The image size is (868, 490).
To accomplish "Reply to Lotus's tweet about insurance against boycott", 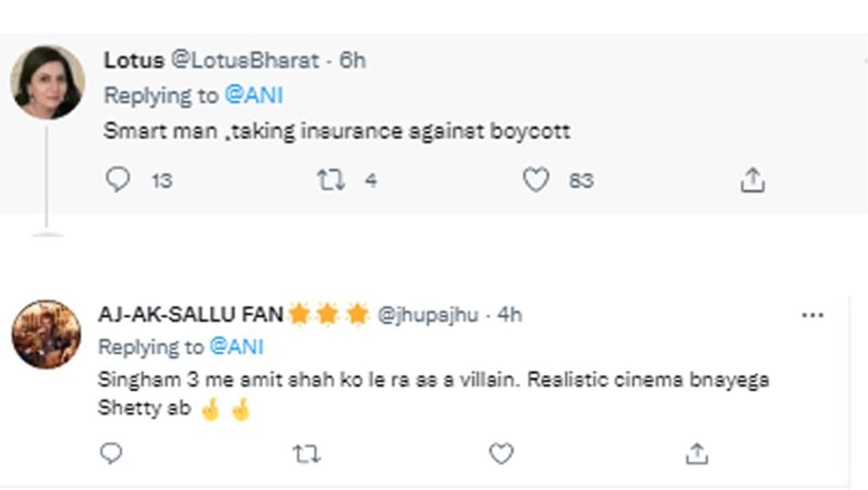I will coord(118,180).
